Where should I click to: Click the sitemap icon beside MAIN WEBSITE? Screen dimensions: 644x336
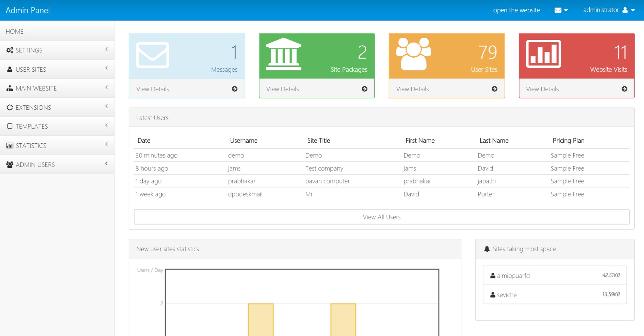[10, 88]
